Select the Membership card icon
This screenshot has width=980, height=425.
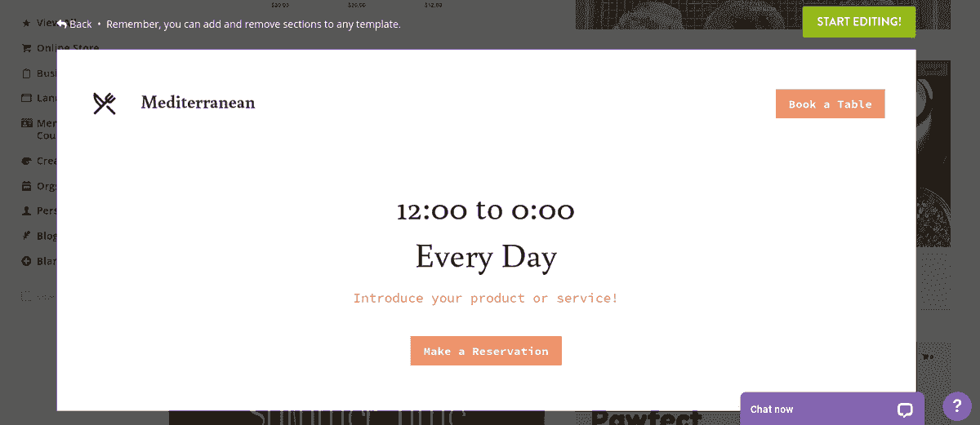tap(26, 124)
